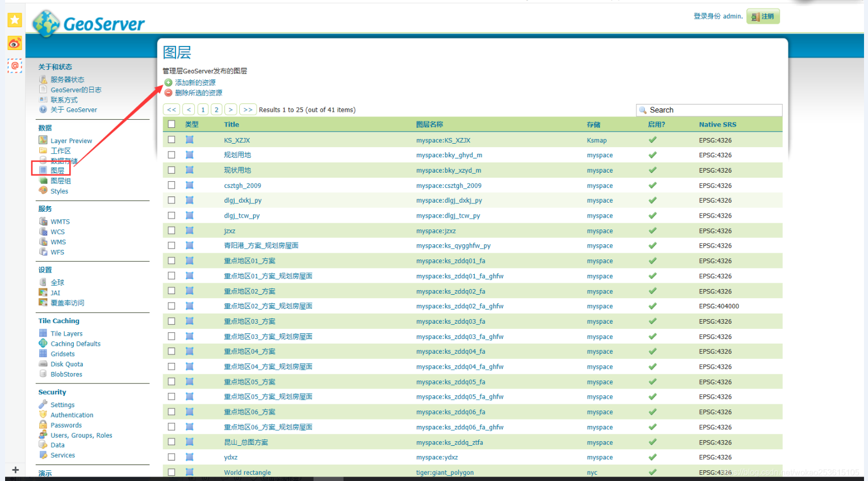Open the Gridsets configuration
The image size is (868, 481).
62,353
